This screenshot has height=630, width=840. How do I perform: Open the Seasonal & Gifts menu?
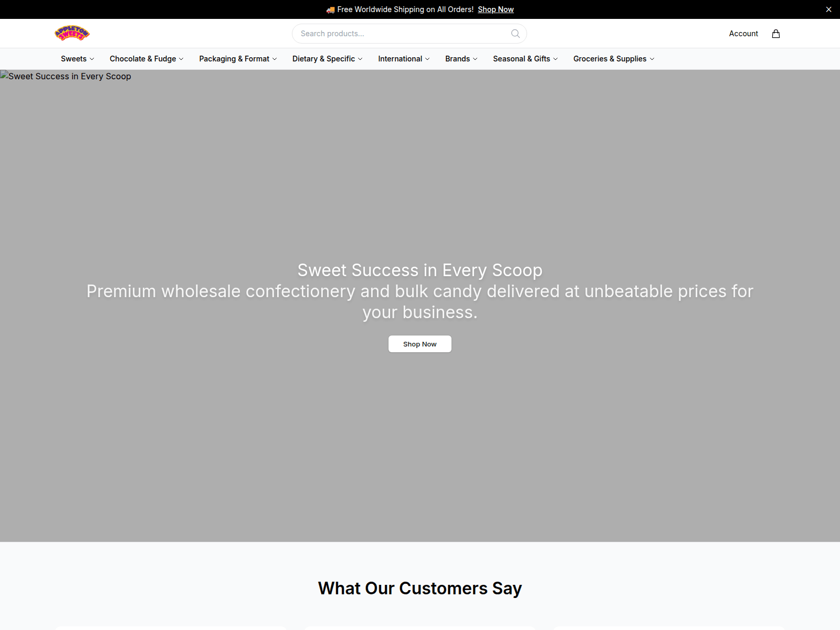[526, 59]
